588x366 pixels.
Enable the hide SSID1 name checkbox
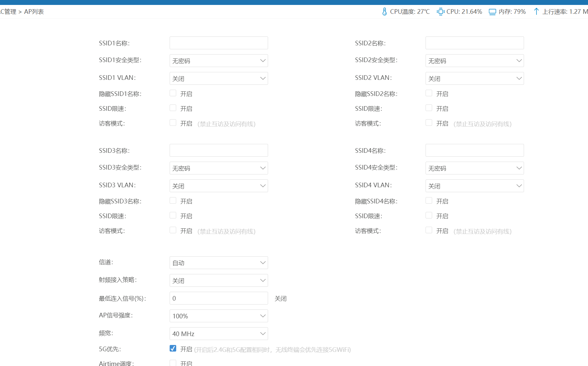(173, 93)
